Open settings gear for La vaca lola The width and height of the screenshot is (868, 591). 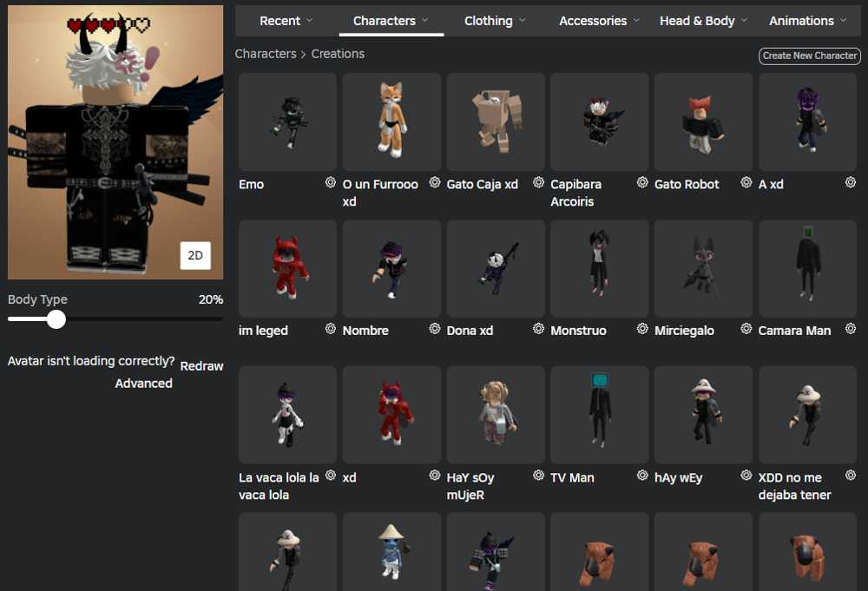coord(331,475)
